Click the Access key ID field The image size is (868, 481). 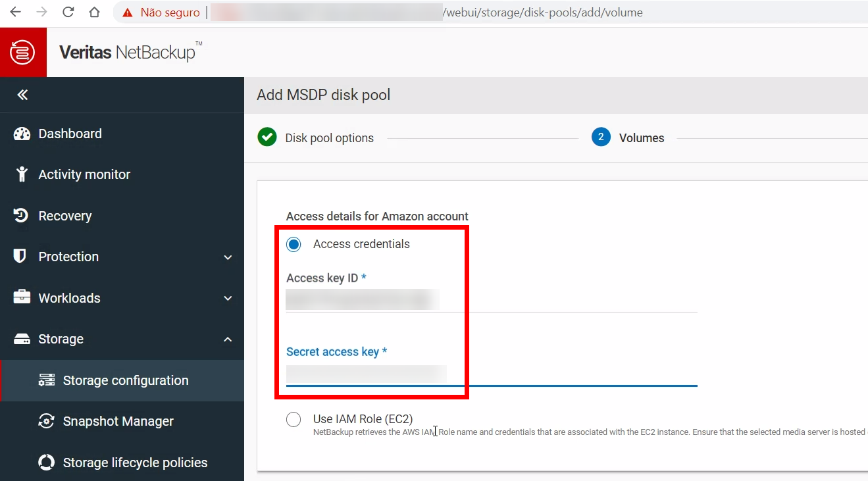coord(490,300)
